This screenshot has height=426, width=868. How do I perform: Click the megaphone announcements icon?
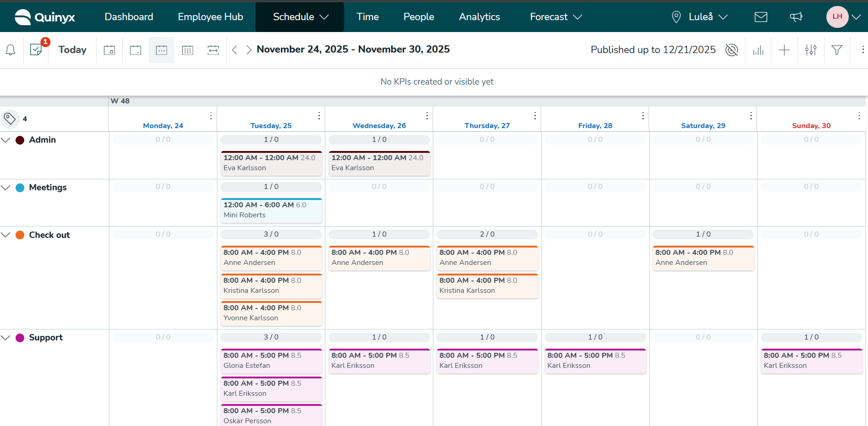(x=796, y=17)
